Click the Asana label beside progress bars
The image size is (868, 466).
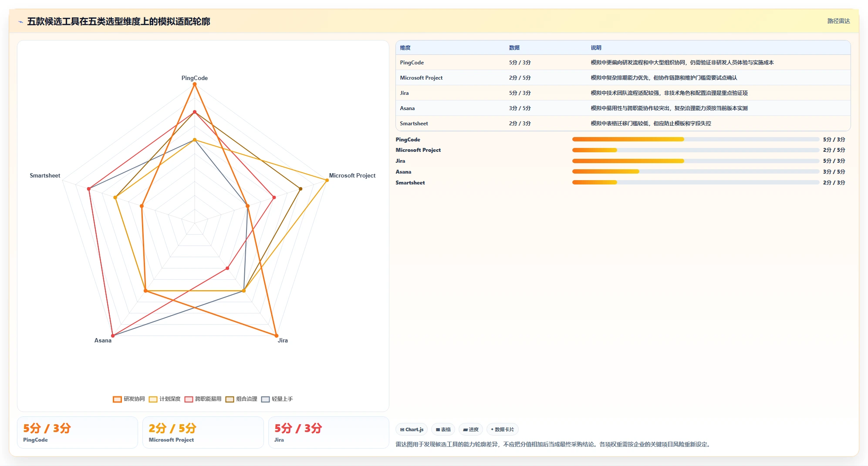point(403,172)
